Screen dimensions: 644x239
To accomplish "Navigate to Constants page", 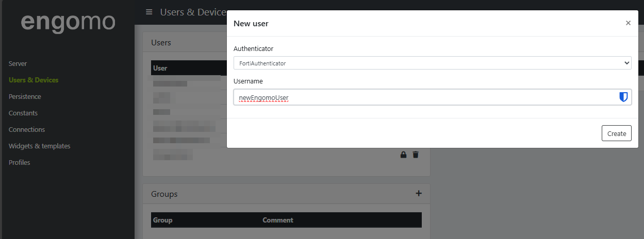I will pyautogui.click(x=23, y=113).
